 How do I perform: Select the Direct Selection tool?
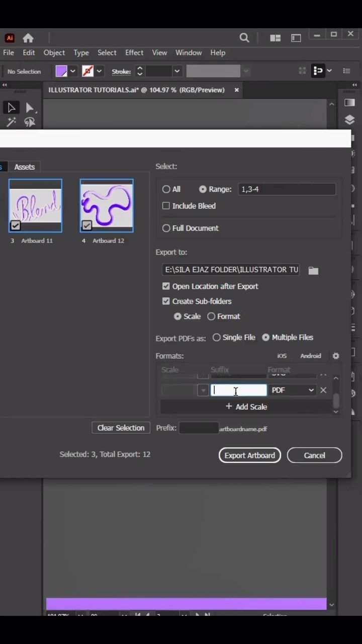[x=30, y=107]
